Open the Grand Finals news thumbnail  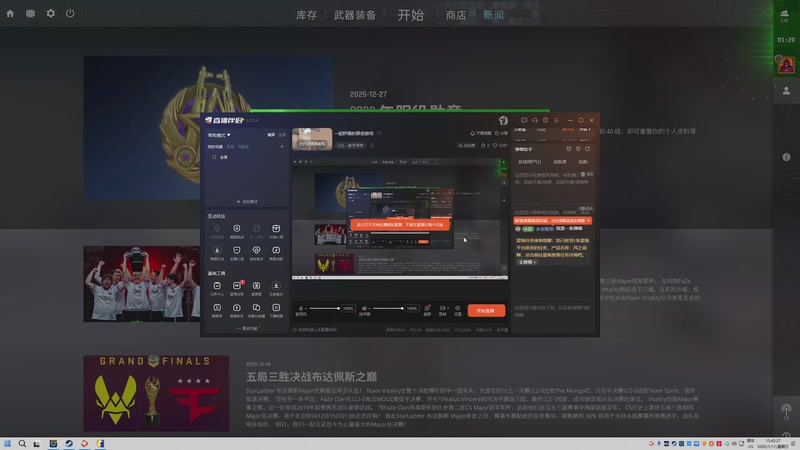[156, 393]
